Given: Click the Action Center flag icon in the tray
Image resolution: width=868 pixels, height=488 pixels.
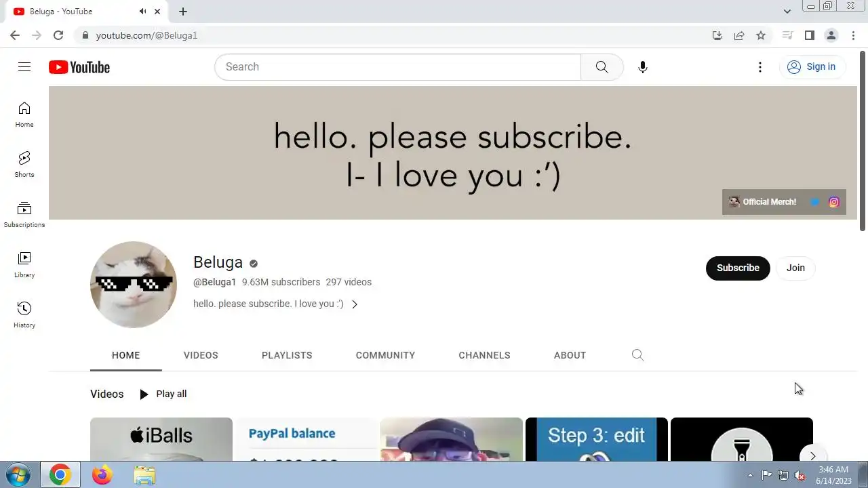Looking at the screenshot, I should 766,475.
